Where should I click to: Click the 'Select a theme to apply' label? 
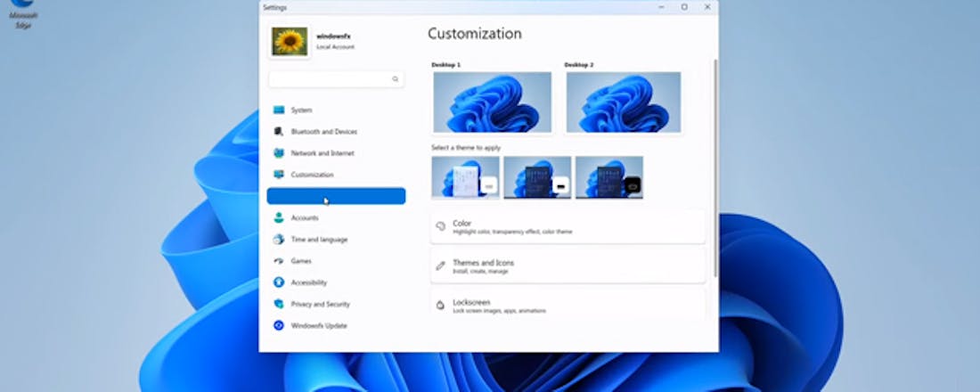[x=466, y=148]
